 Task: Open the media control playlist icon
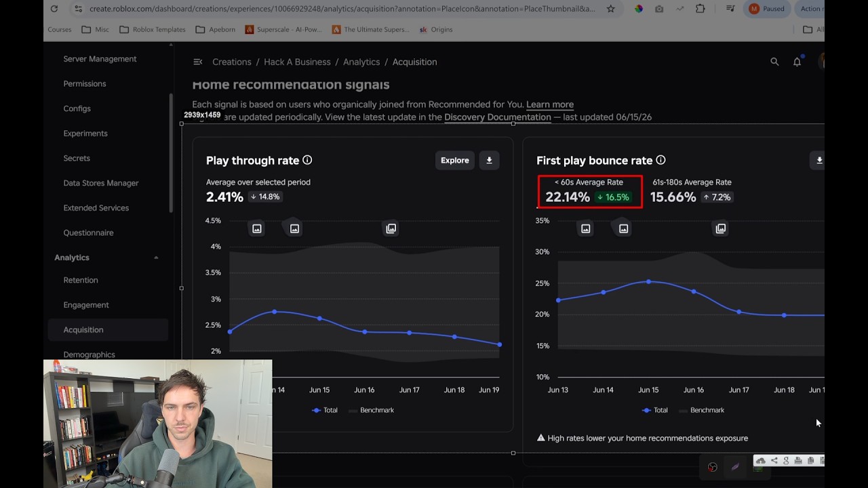coord(730,9)
